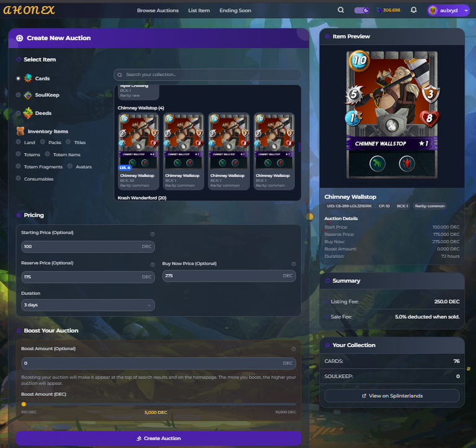Show Buy Now Price help tooltip
The width and height of the screenshot is (476, 448).
(294, 264)
